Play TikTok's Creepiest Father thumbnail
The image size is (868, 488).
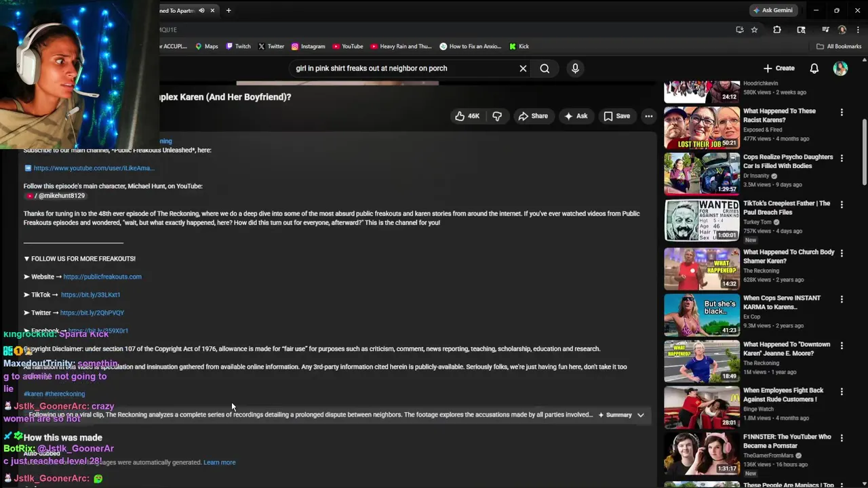click(x=702, y=220)
